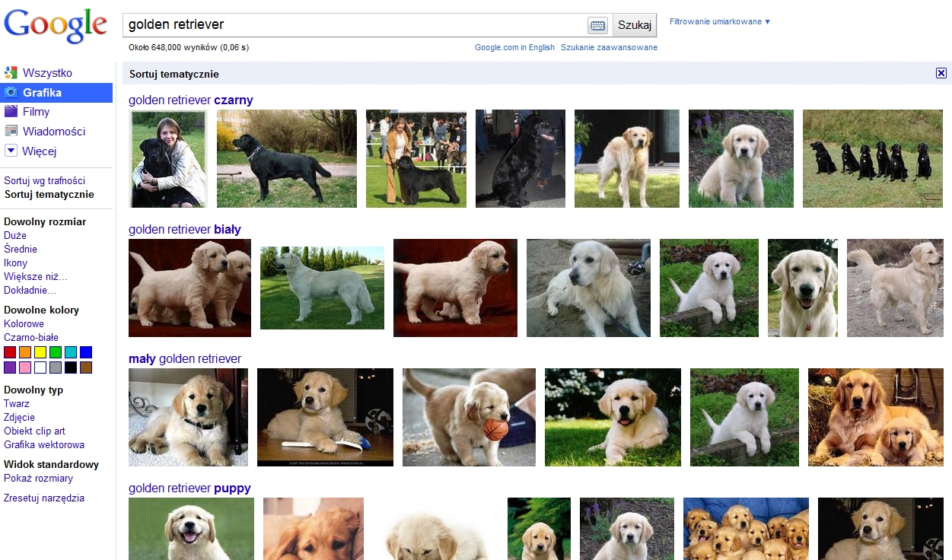Close the Sortuj tematycznie bar
The width and height of the screenshot is (952, 560).
941,73
